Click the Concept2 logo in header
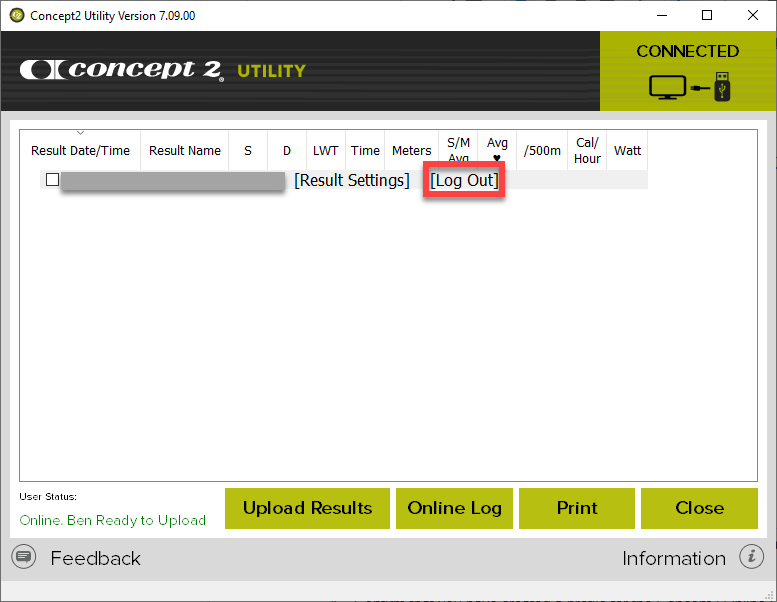Image resolution: width=777 pixels, height=602 pixels. coord(122,70)
